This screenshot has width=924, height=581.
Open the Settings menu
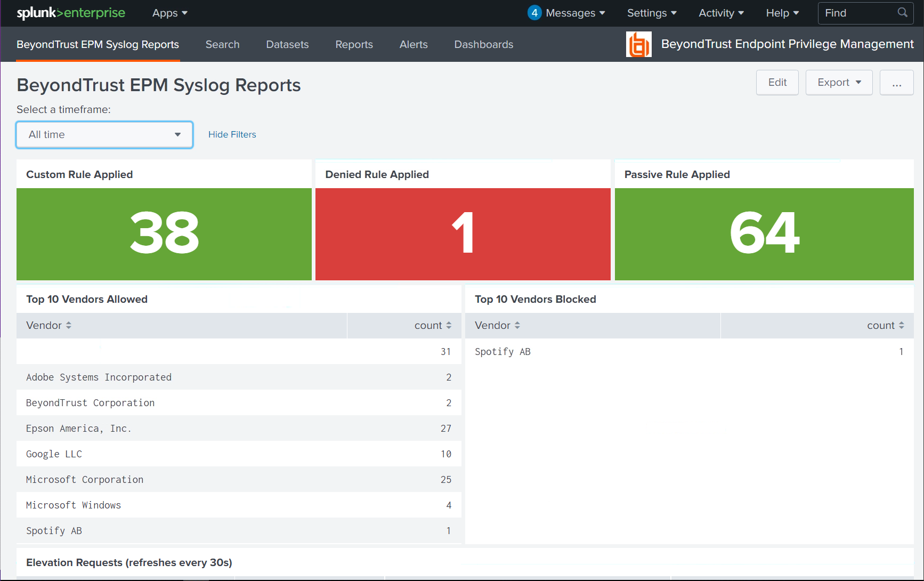[x=652, y=13]
